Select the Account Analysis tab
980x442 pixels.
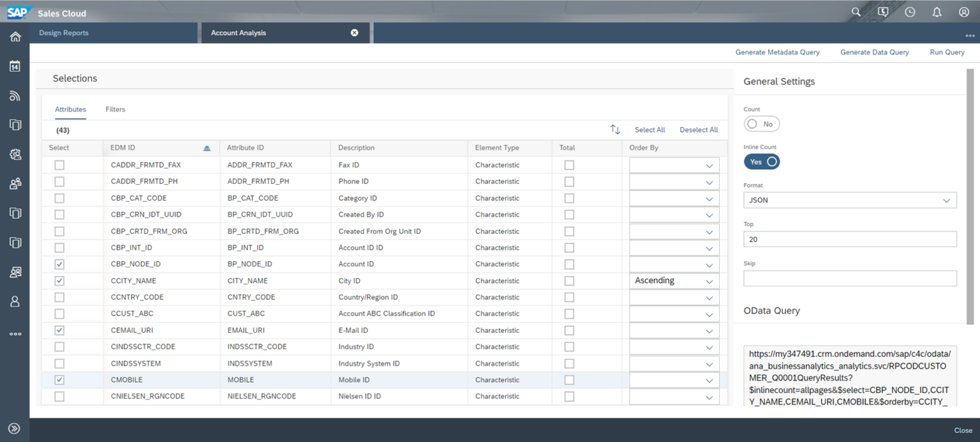coord(239,33)
